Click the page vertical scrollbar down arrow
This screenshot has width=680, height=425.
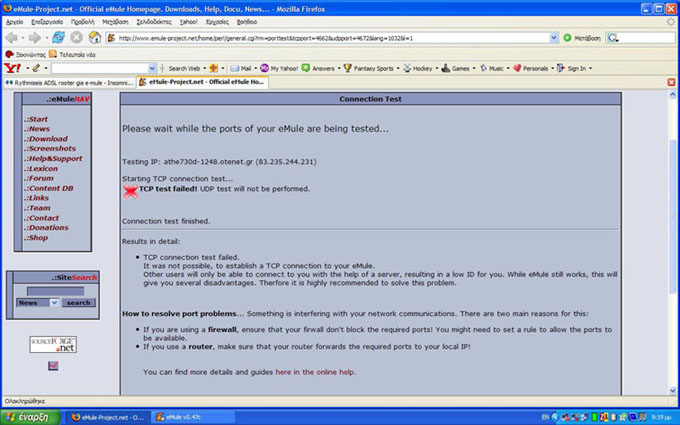tap(673, 391)
